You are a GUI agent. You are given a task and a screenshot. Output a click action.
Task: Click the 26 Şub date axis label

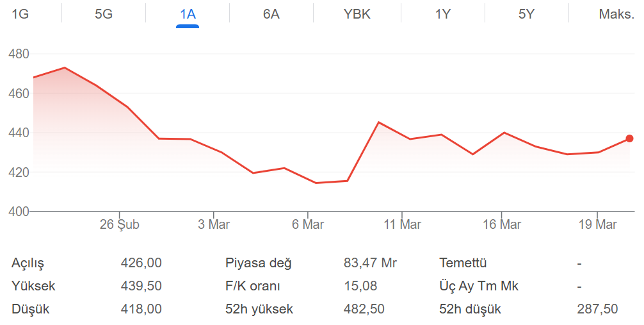click(x=120, y=225)
